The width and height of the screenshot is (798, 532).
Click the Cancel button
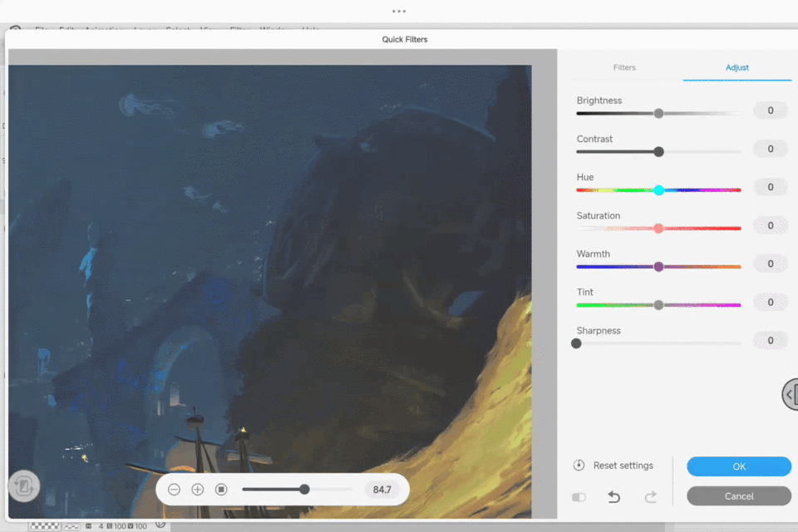(739, 496)
